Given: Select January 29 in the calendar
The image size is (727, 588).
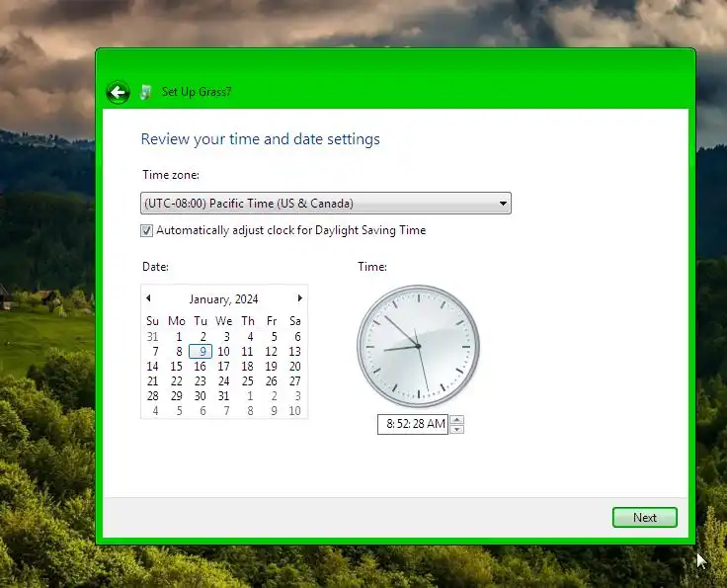Looking at the screenshot, I should pos(176,396).
